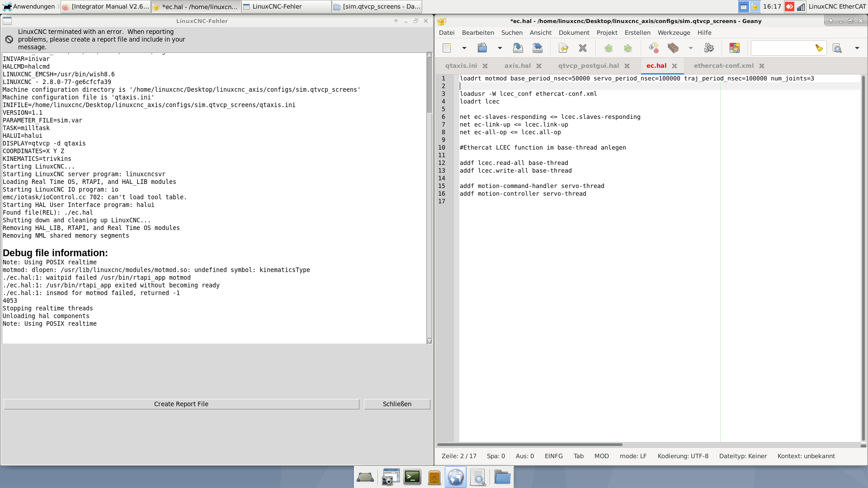This screenshot has height=488, width=868.
Task: Click the 'addf lcec.read-all base-thread' line
Action: 514,163
